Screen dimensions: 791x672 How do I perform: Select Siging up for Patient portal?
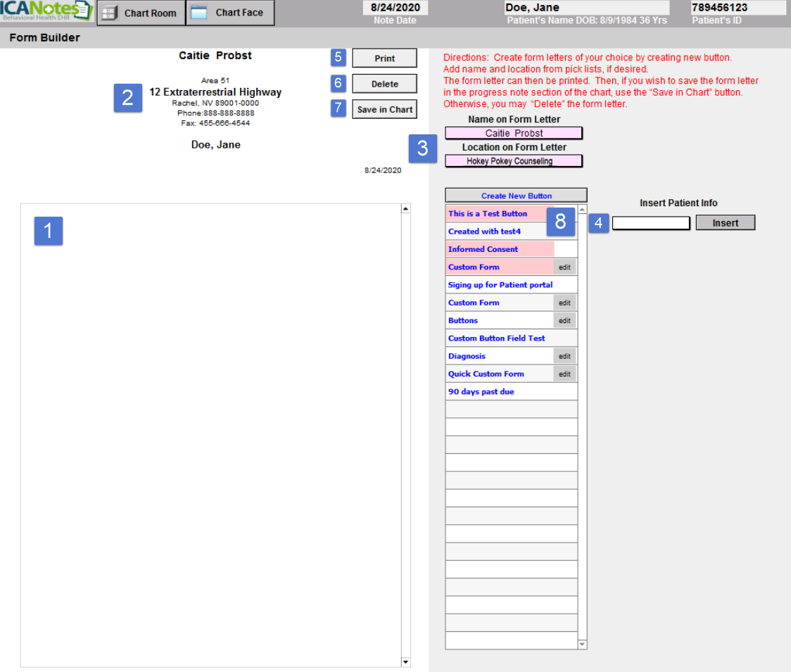[500, 285]
